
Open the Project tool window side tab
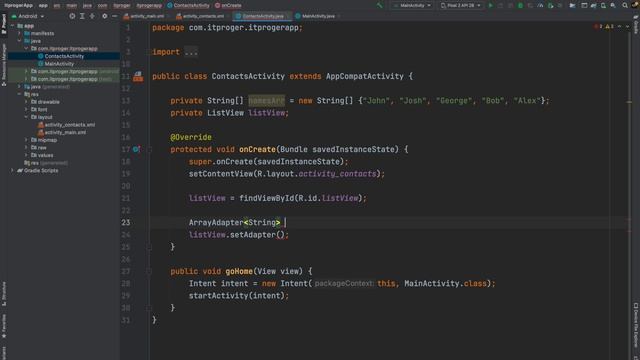coord(4,24)
